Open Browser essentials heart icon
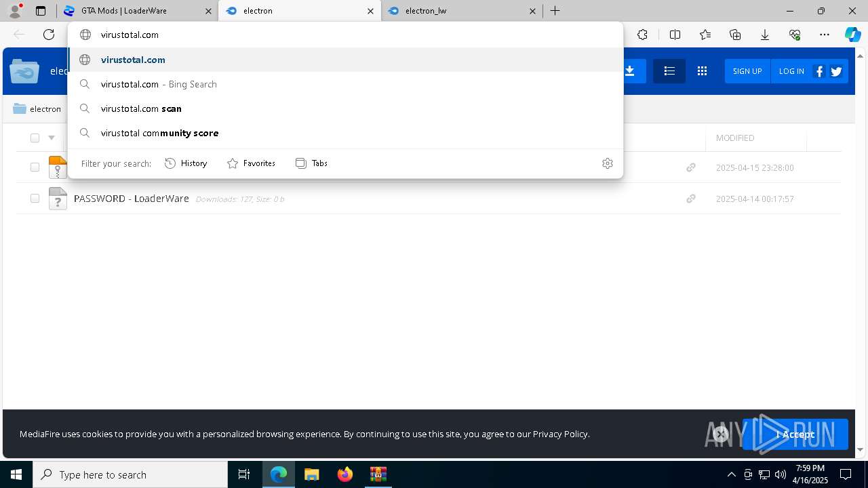 point(795,35)
